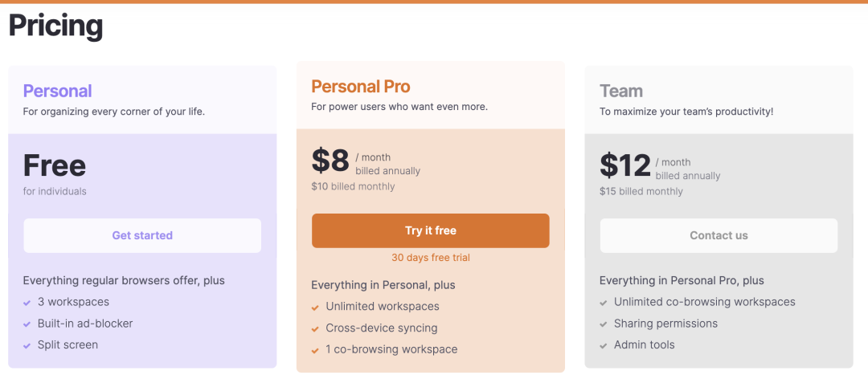Image resolution: width=868 pixels, height=387 pixels.
Task: Click the 30 days free trial text
Action: tap(431, 258)
